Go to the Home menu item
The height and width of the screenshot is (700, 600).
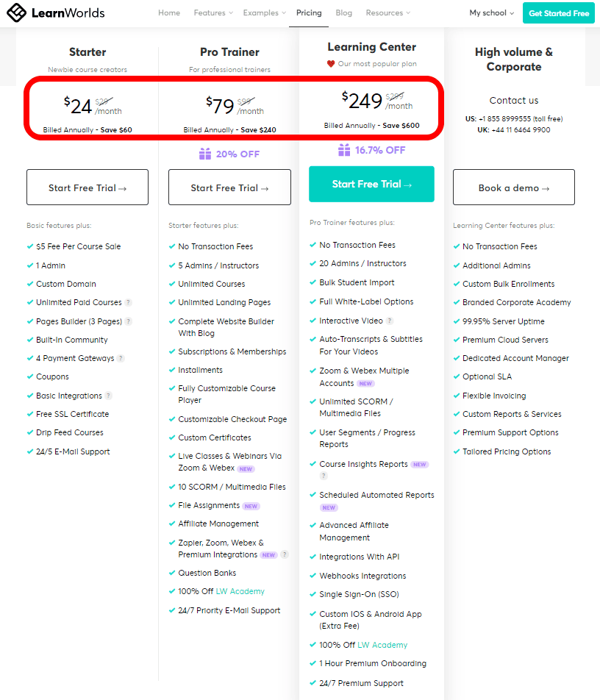point(169,13)
